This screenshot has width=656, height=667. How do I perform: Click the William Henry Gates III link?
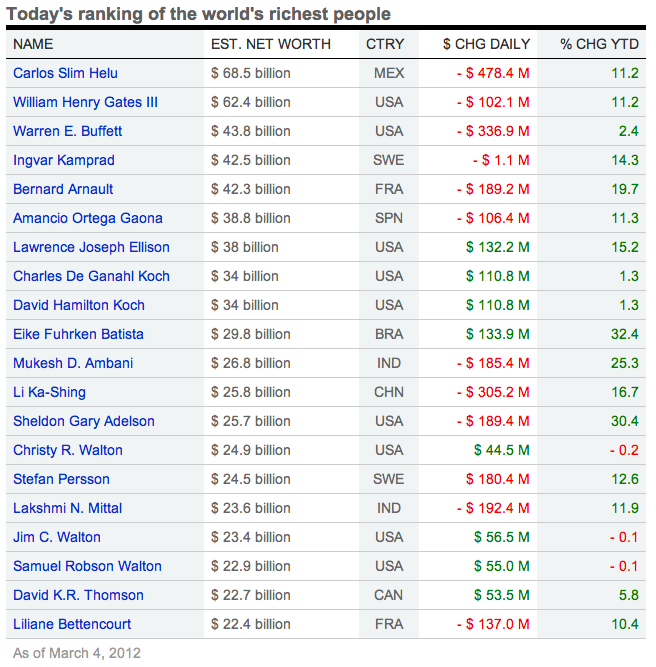[85, 102]
